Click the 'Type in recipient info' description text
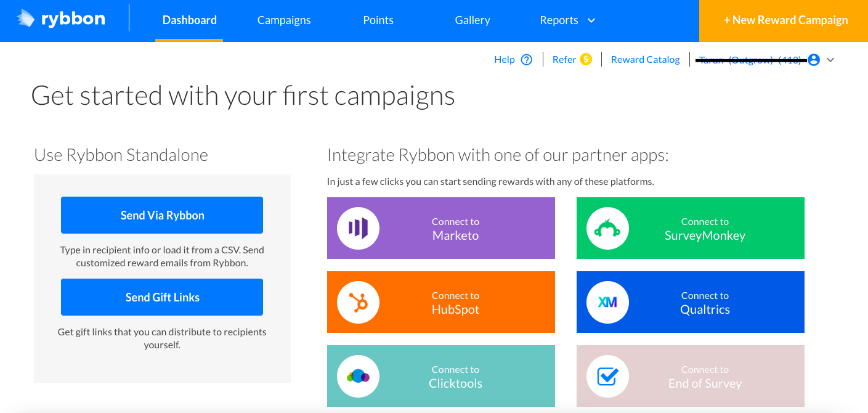 tap(162, 256)
